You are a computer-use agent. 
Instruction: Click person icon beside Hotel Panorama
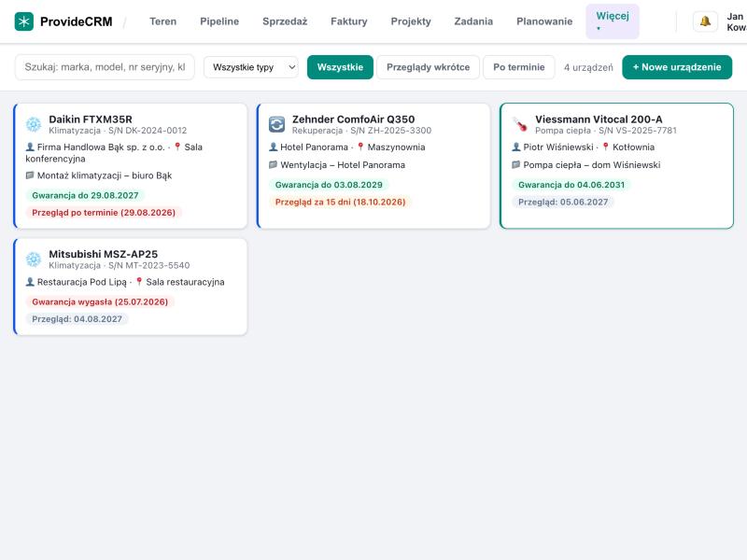pos(273,147)
